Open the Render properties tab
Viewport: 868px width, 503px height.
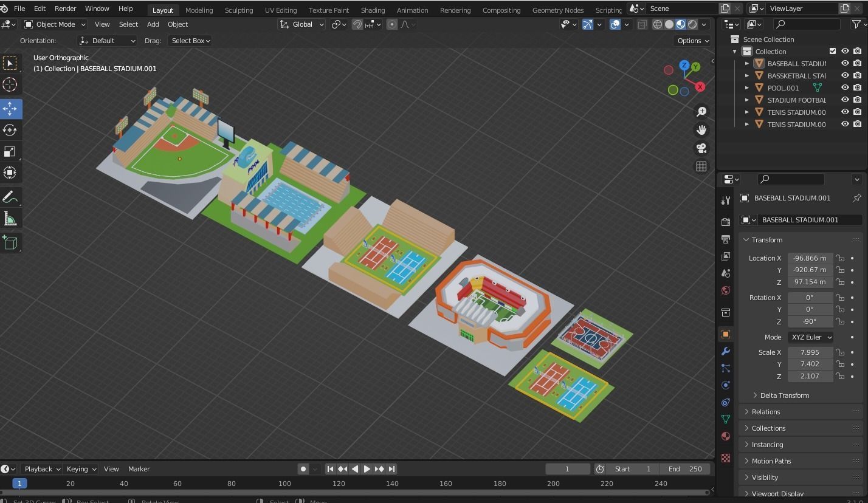[726, 222]
